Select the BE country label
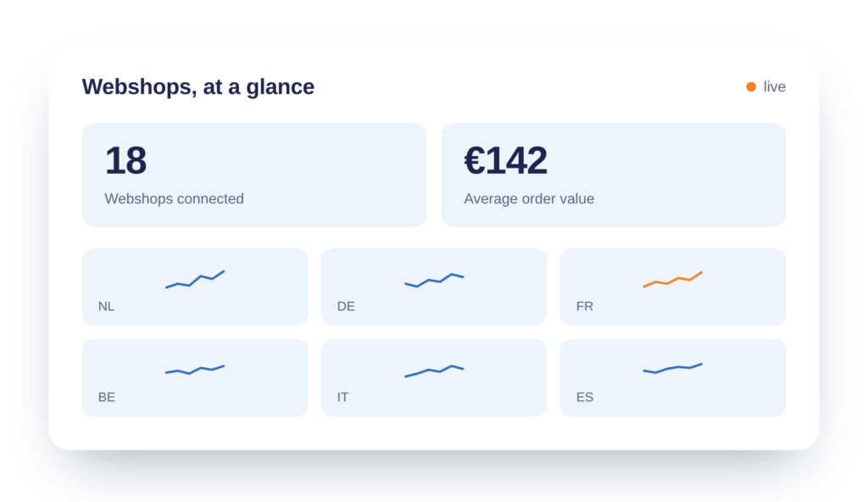Screen dimensions: 868x502 (107, 398)
